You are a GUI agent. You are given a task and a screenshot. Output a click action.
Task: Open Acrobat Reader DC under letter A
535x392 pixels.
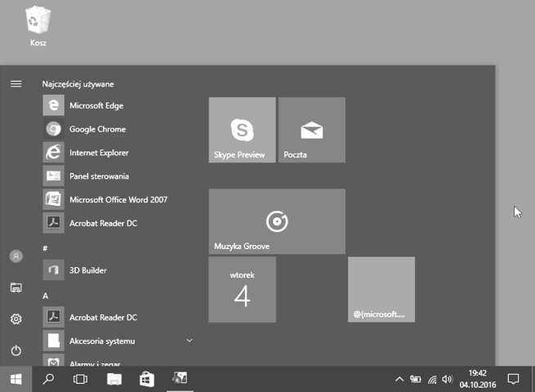[116, 318]
